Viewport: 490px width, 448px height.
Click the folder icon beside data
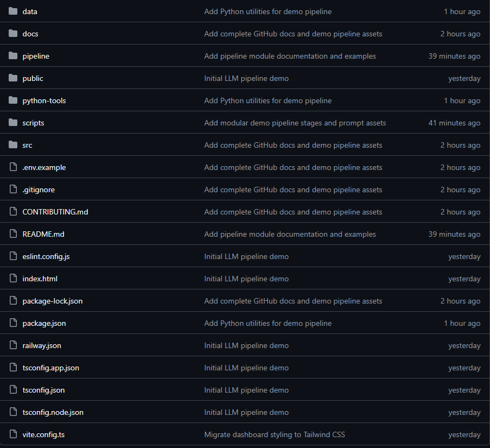click(x=13, y=11)
